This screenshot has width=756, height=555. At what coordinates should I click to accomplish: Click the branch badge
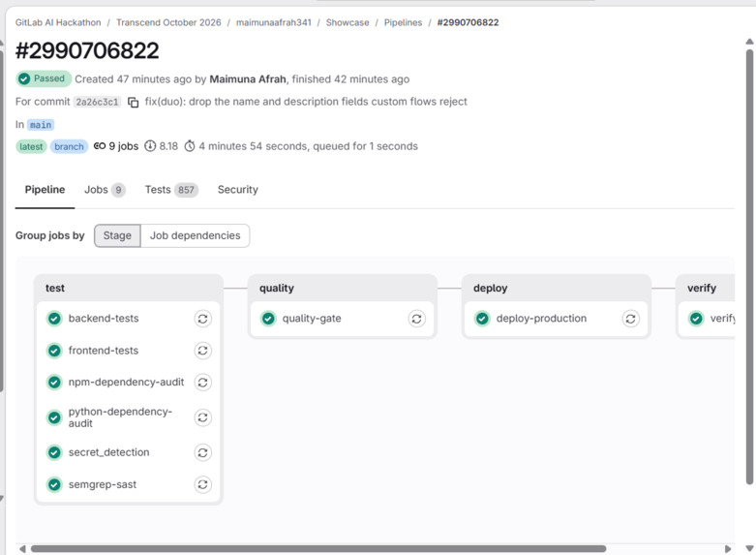pyautogui.click(x=69, y=146)
